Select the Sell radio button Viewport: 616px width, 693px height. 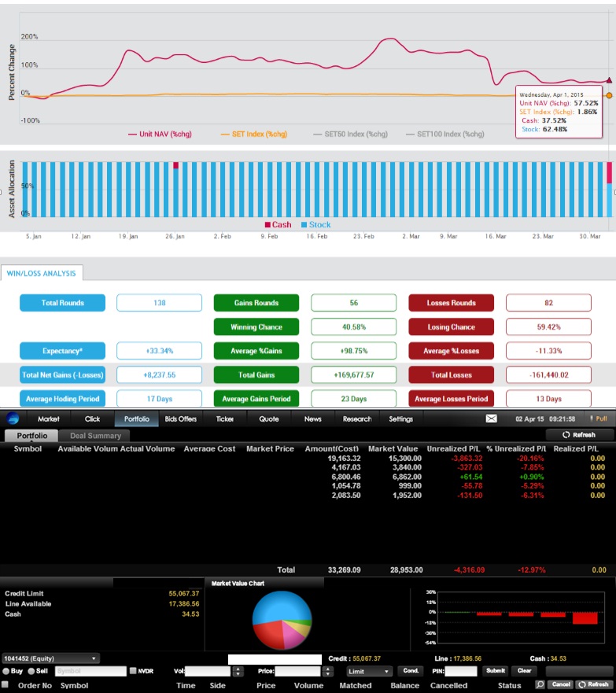coord(31,671)
